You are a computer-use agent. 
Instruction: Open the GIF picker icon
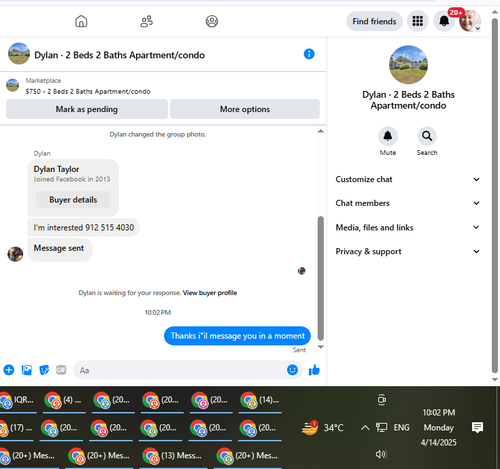[61, 370]
